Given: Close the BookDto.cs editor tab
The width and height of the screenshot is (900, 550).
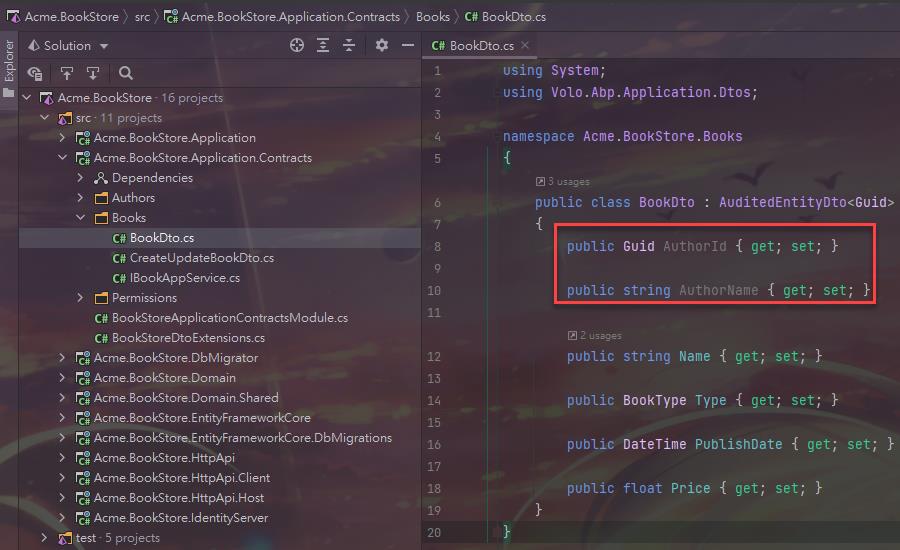Looking at the screenshot, I should (x=525, y=46).
